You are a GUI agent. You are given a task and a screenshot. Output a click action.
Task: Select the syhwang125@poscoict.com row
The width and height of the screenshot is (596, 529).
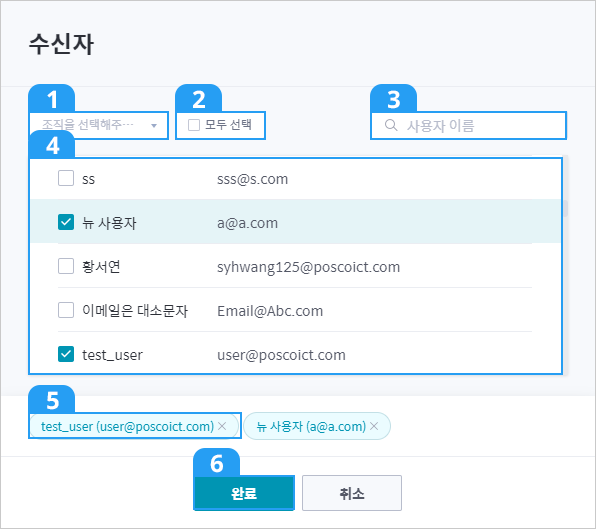(295, 266)
